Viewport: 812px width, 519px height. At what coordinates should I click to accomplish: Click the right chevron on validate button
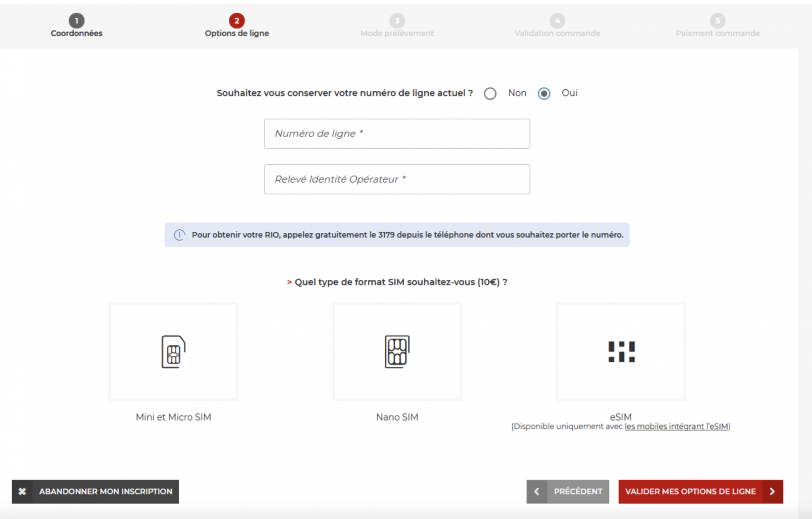point(772,492)
